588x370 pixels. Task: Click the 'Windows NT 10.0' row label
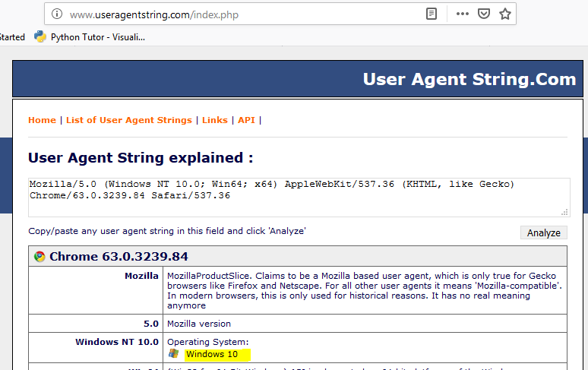click(117, 342)
